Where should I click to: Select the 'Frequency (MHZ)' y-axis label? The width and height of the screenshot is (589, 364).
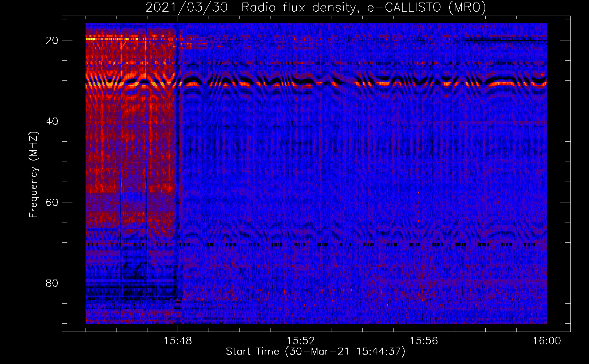click(x=33, y=174)
